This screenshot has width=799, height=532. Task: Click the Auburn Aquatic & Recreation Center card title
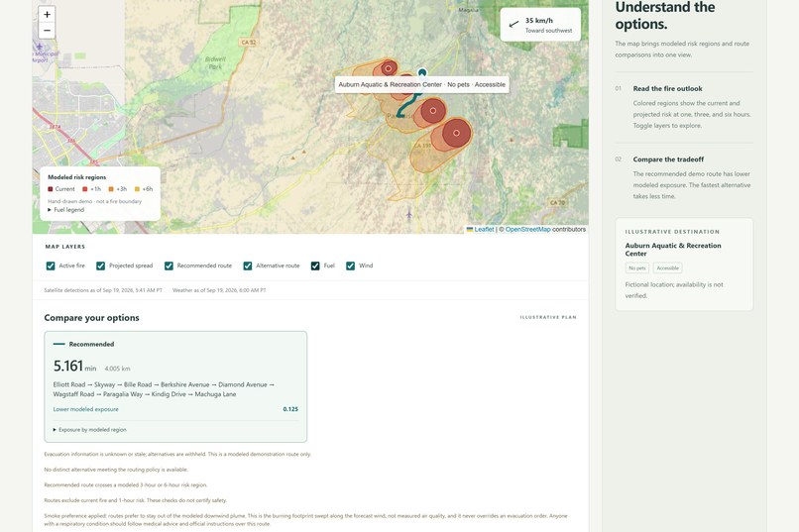pyautogui.click(x=673, y=250)
